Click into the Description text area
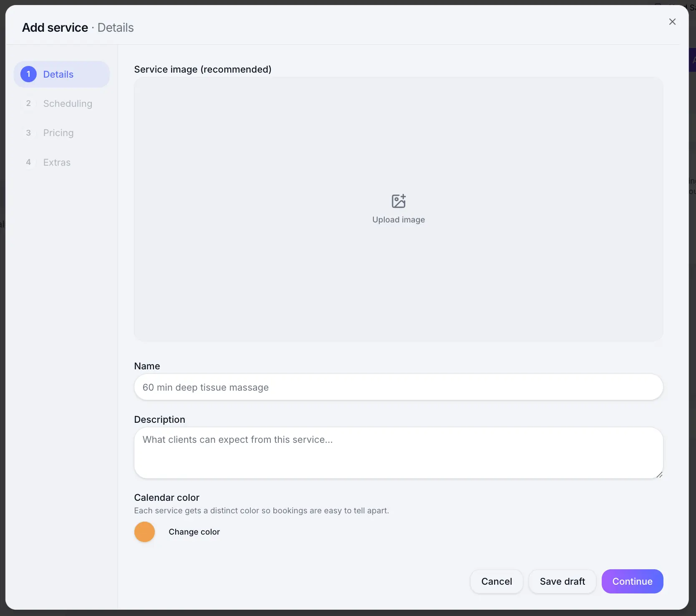 pyautogui.click(x=398, y=453)
